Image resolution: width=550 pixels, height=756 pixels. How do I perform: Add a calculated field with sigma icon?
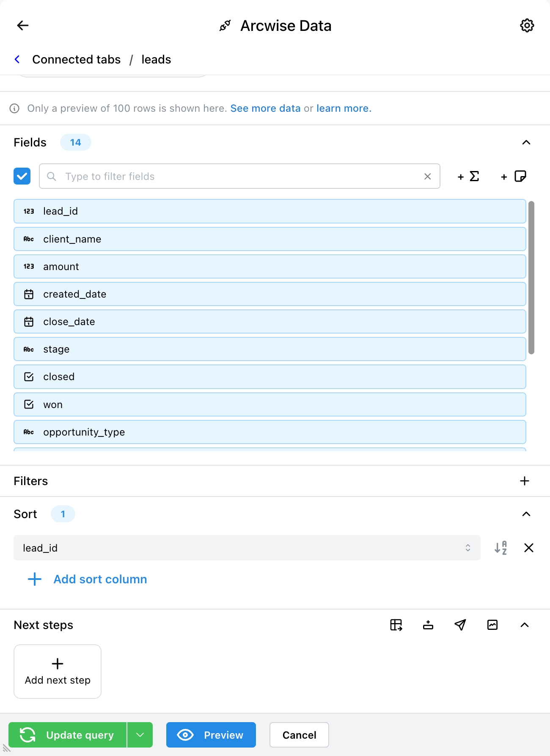(x=468, y=177)
